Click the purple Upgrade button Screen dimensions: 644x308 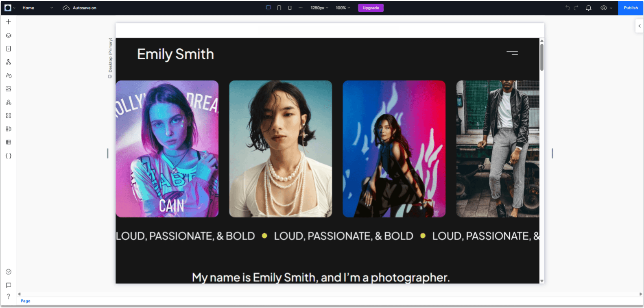pos(371,8)
